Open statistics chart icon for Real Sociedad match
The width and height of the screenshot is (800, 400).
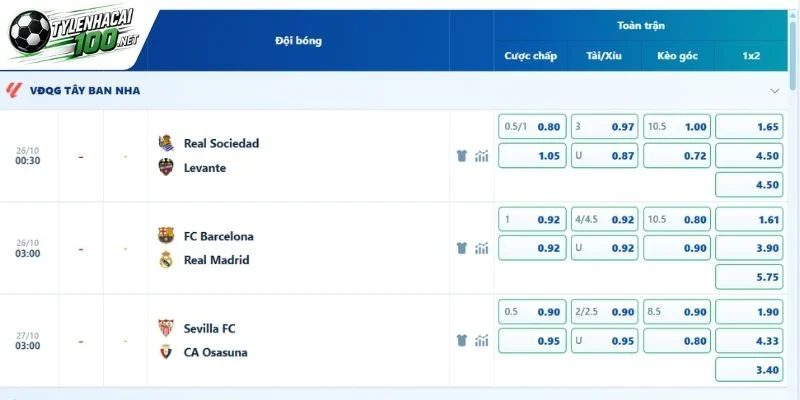[x=482, y=156]
